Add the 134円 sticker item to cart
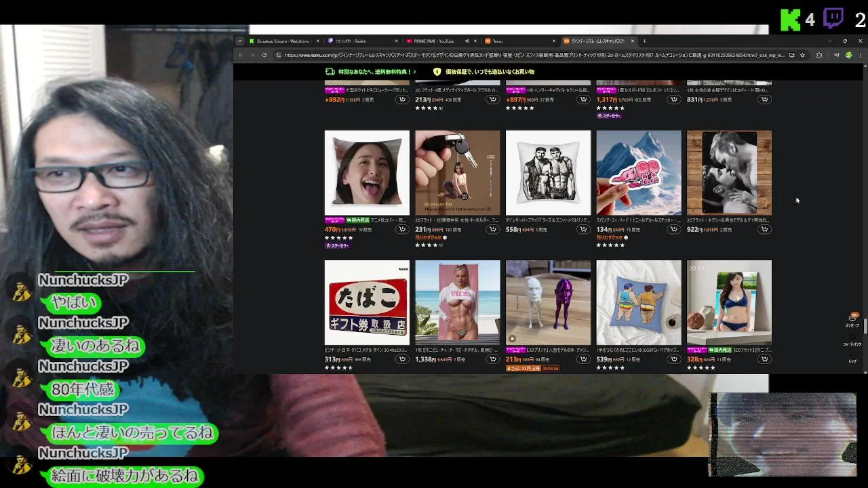 point(674,230)
